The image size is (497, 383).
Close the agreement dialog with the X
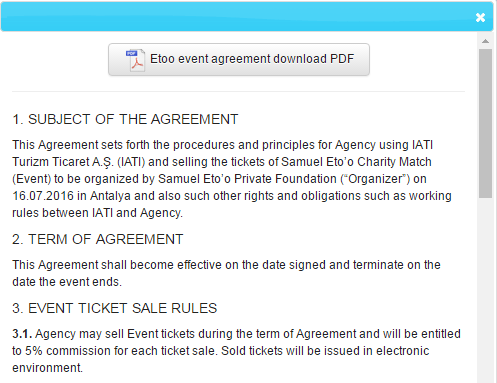[480, 17]
